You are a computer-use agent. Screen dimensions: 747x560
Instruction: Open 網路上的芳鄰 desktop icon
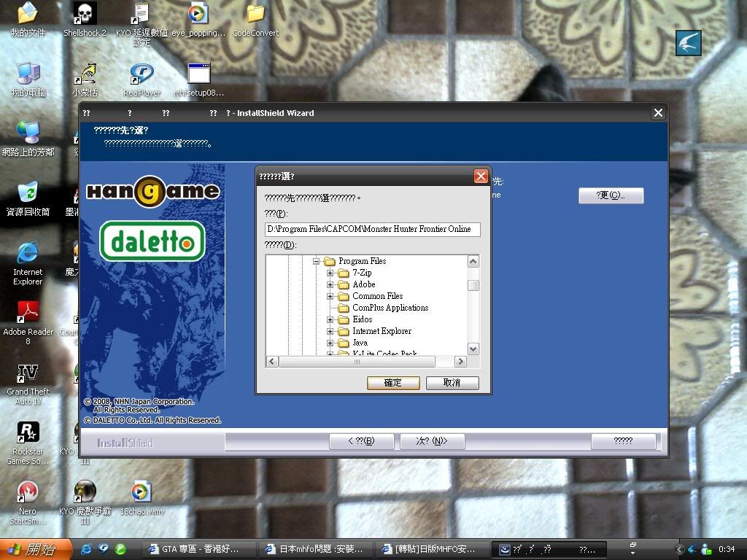28,139
